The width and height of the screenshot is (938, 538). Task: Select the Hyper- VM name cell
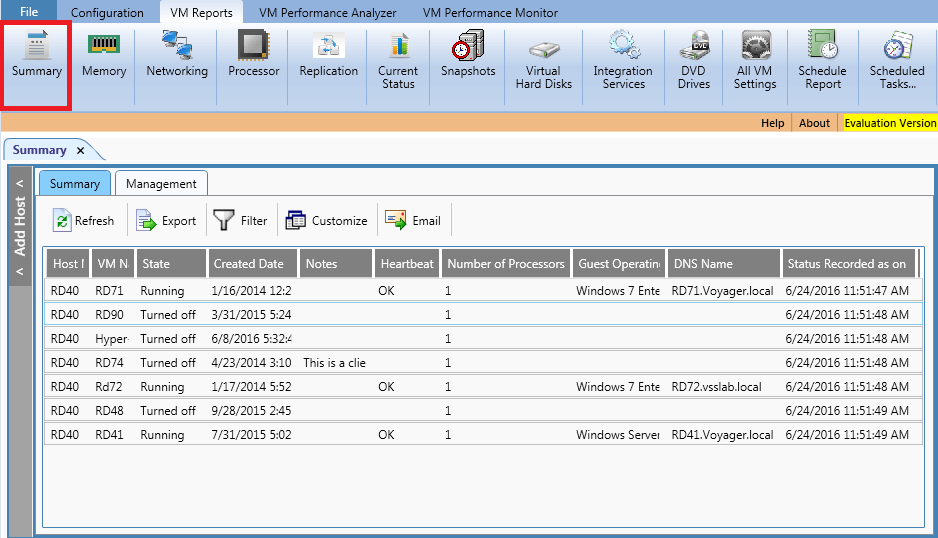(x=112, y=339)
